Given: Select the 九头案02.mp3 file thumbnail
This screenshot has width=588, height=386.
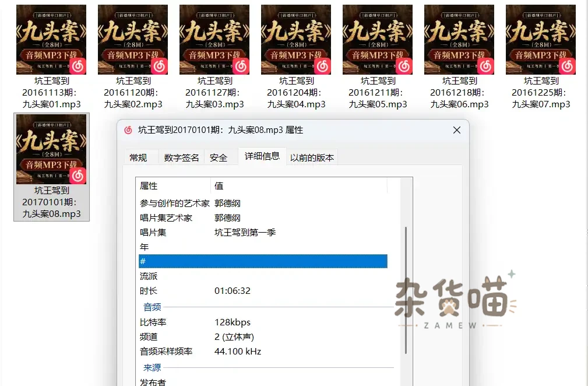Looking at the screenshot, I should pyautogui.click(x=133, y=40).
